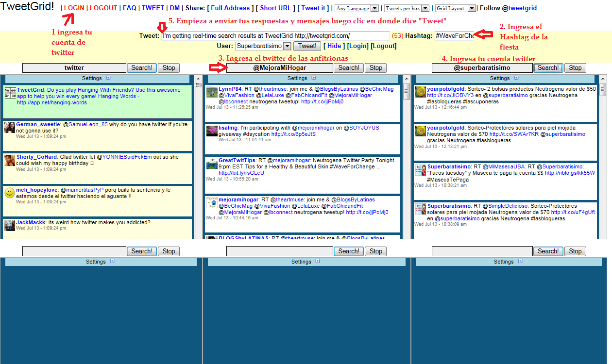Screen dimensions: 612x364
Task: Click the twitter column scrollbar
Action: click(x=198, y=156)
